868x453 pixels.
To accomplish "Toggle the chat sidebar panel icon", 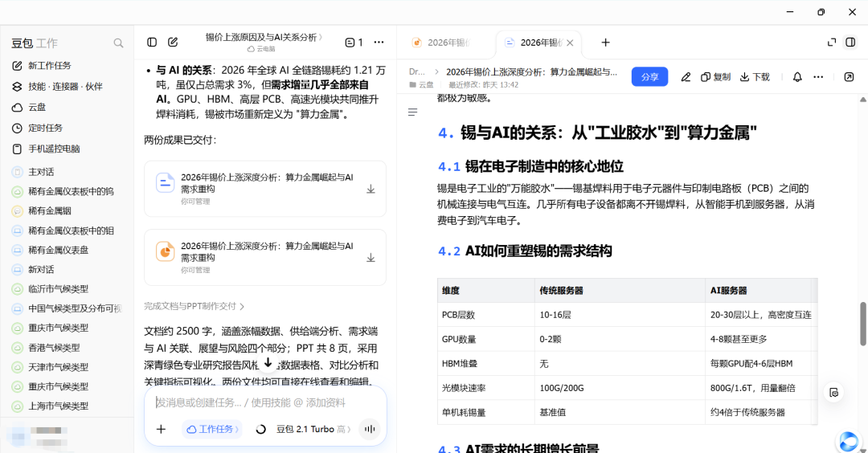I will (x=152, y=42).
